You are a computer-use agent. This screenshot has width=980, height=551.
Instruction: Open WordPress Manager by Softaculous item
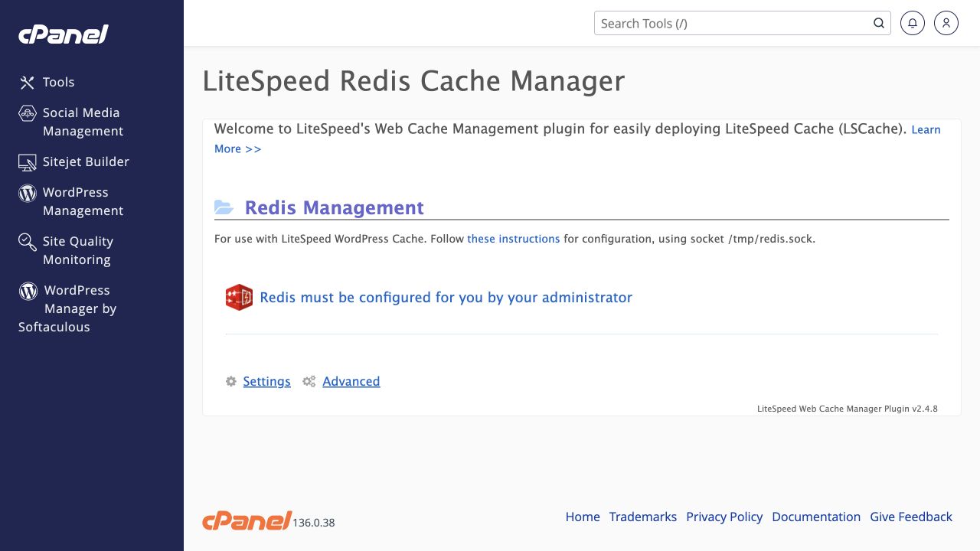click(67, 308)
